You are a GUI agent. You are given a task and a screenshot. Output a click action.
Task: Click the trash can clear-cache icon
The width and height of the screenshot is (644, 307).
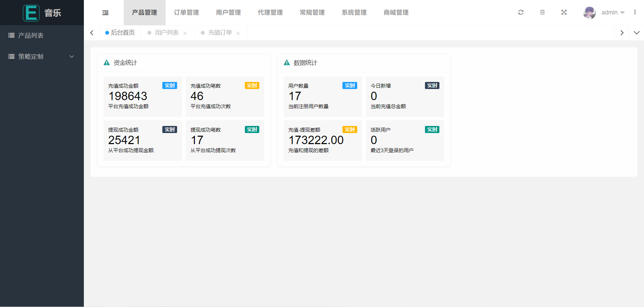[x=542, y=12]
